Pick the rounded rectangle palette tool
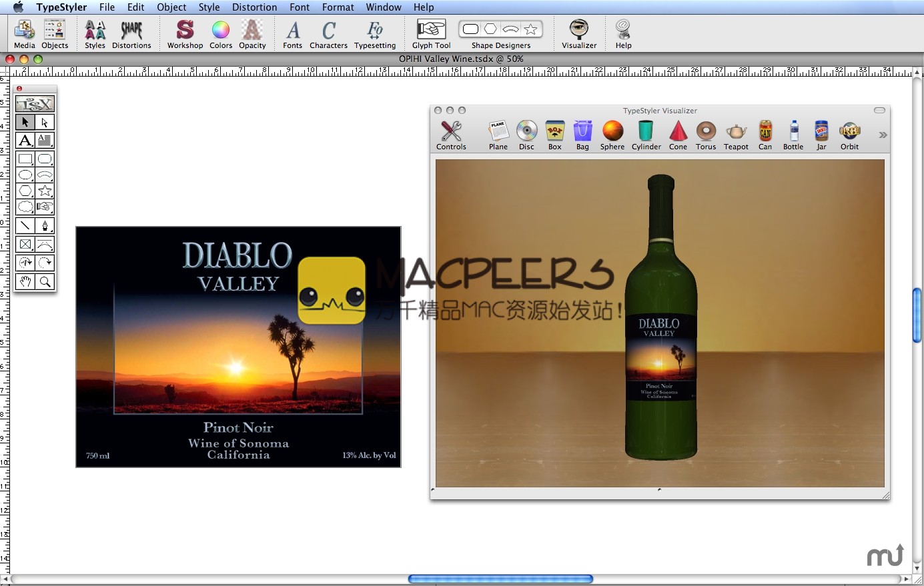The height and width of the screenshot is (586, 924). (x=45, y=159)
